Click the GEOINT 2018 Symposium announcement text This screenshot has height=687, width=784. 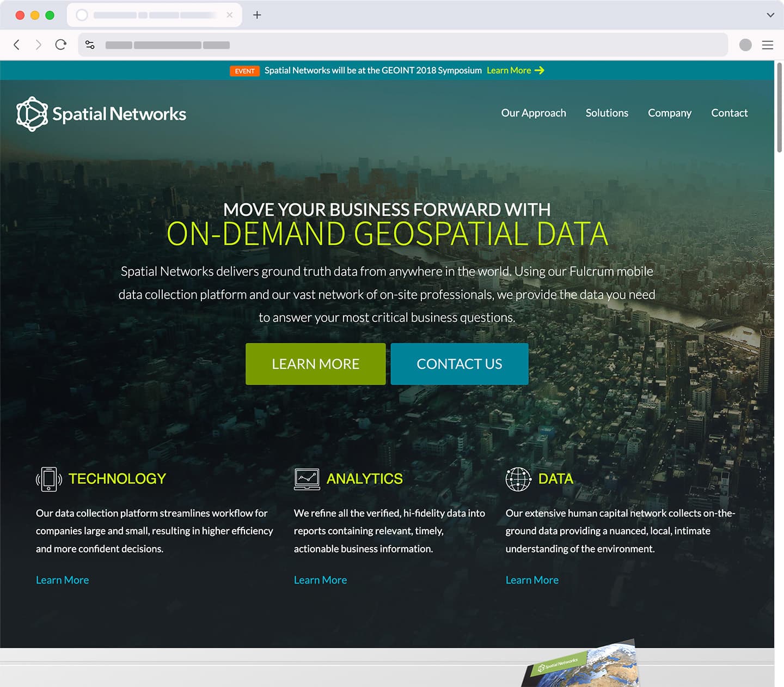click(373, 70)
